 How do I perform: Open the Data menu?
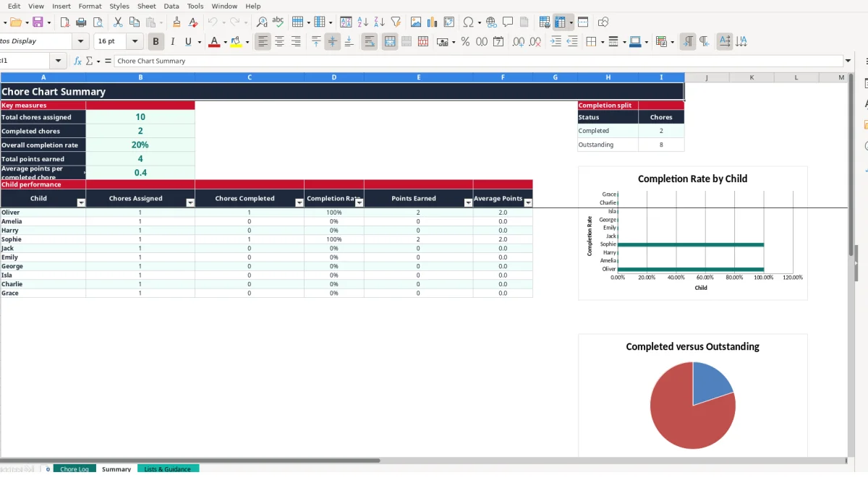[x=171, y=6]
